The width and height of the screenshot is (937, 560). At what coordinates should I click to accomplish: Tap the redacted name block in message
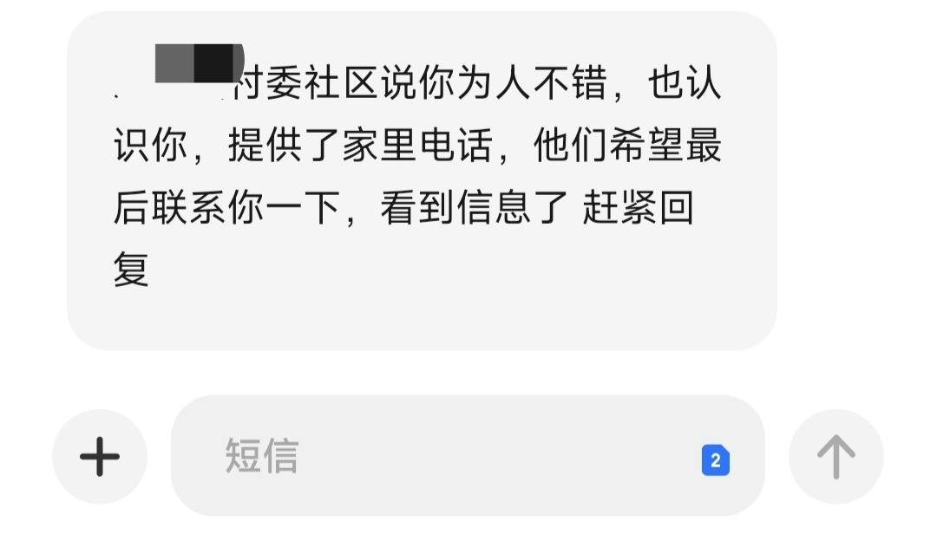(x=199, y=62)
